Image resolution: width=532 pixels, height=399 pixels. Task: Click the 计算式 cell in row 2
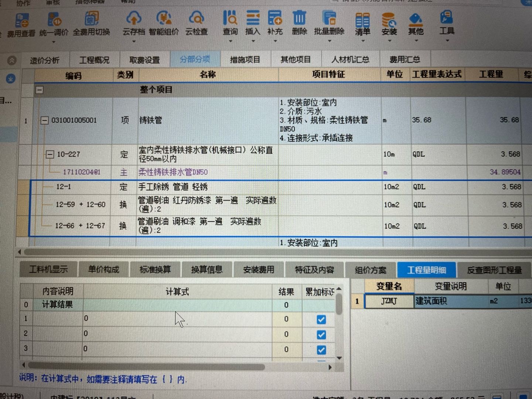[x=178, y=334]
